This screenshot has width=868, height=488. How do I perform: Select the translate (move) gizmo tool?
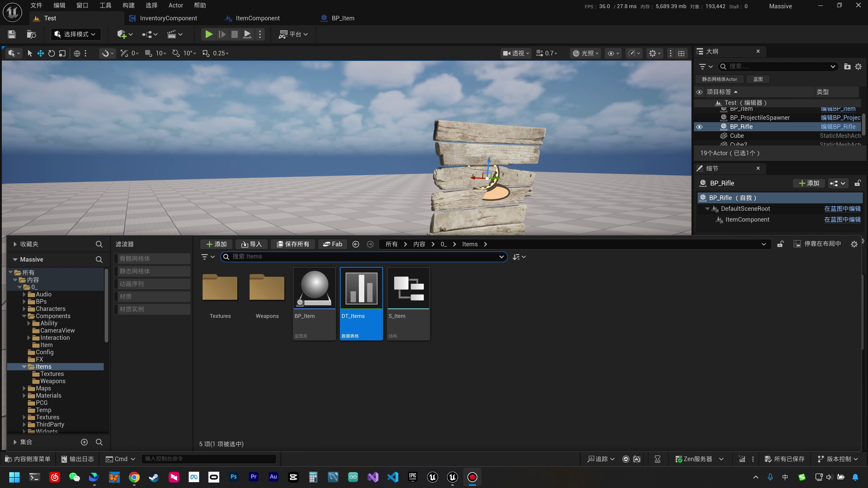point(40,53)
